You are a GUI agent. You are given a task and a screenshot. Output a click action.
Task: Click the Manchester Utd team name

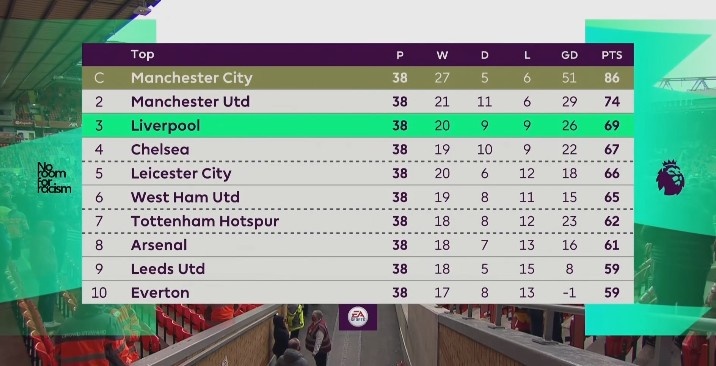[190, 102]
